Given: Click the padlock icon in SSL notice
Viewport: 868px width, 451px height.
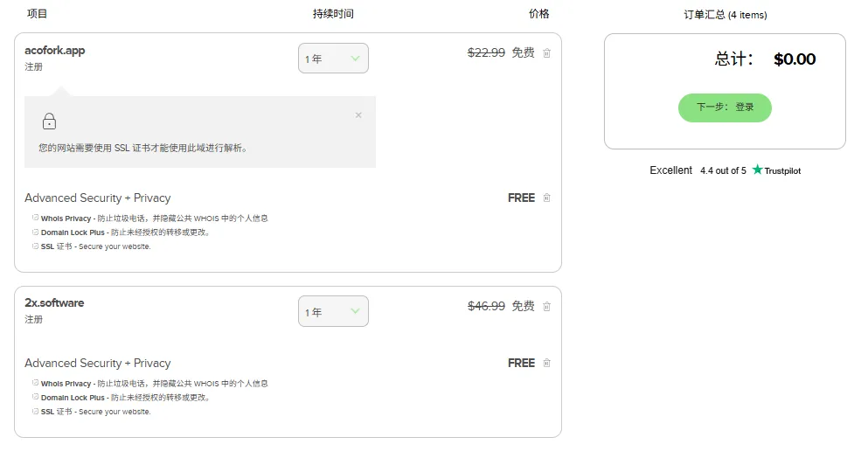Looking at the screenshot, I should (49, 121).
